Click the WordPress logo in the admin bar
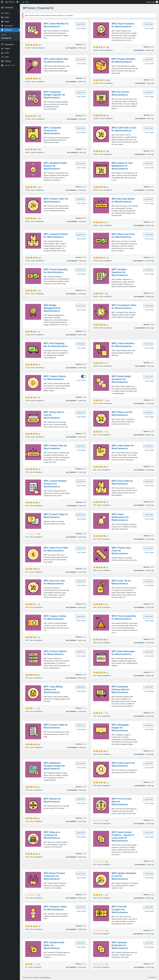This screenshot has width=159, height=980. tap(2, 2)
